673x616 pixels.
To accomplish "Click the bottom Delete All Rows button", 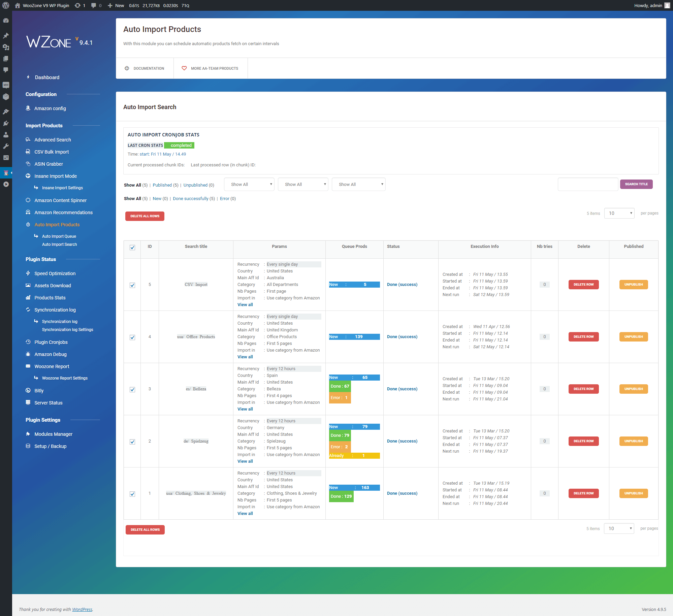I will (145, 530).
